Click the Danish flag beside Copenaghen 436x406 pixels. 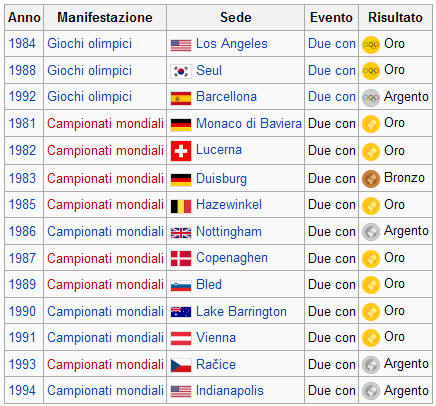pos(181,259)
